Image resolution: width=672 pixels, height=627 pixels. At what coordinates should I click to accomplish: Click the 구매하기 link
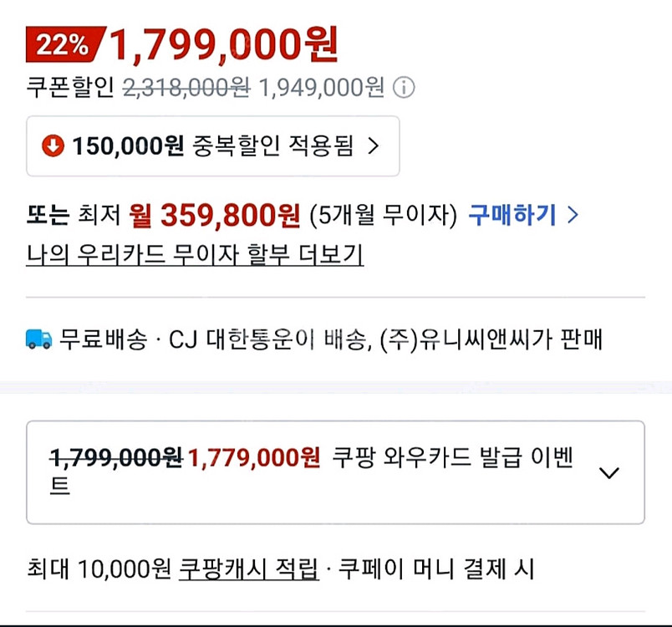(x=512, y=215)
